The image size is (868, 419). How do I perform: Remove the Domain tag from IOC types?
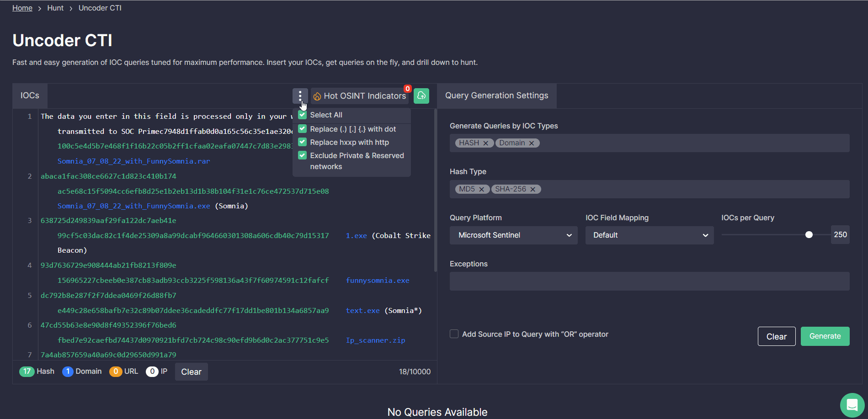coord(532,143)
